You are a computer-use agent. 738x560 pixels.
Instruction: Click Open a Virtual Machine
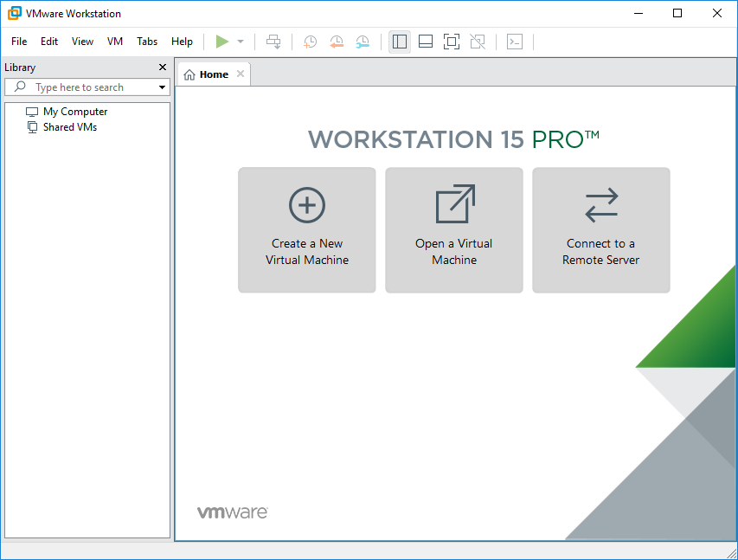pyautogui.click(x=453, y=229)
